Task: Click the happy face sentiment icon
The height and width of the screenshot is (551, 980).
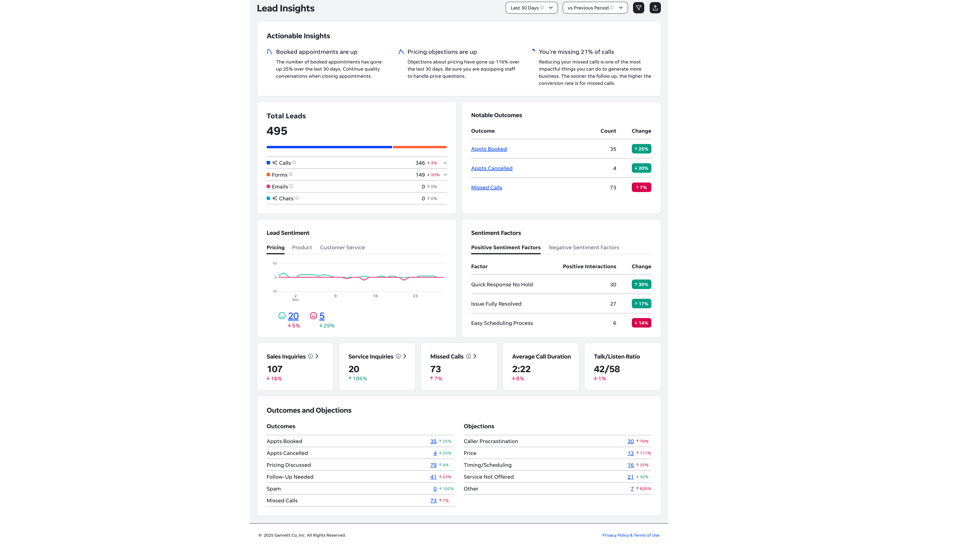Action: point(282,316)
